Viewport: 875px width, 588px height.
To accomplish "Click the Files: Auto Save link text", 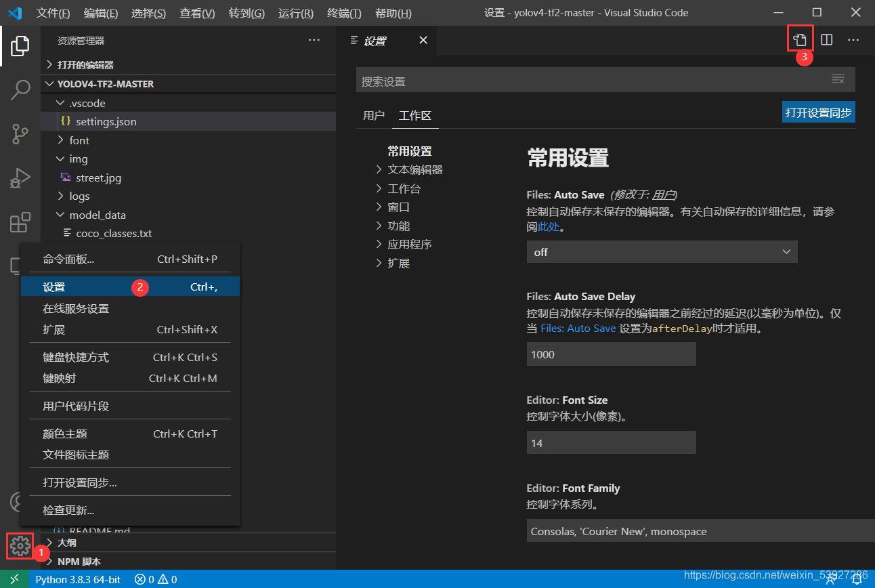I will [x=578, y=328].
